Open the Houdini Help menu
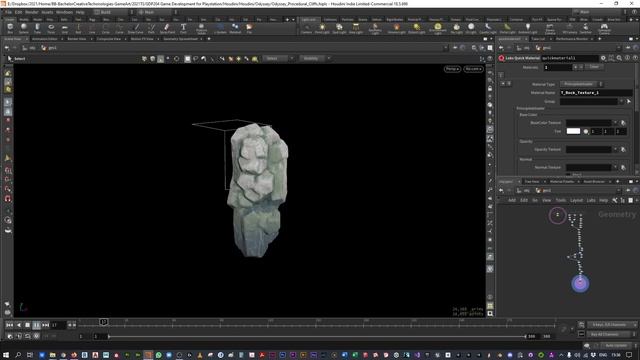 pos(80,12)
